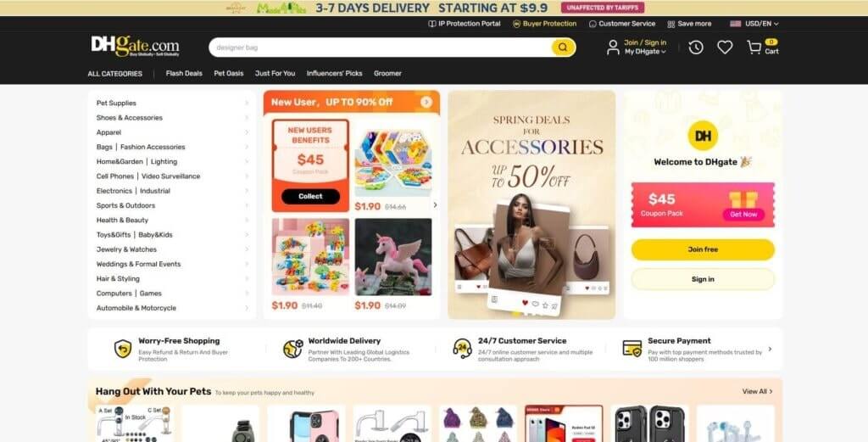The width and height of the screenshot is (868, 442).
Task: Click into the designer bag search field
Action: [x=380, y=48]
